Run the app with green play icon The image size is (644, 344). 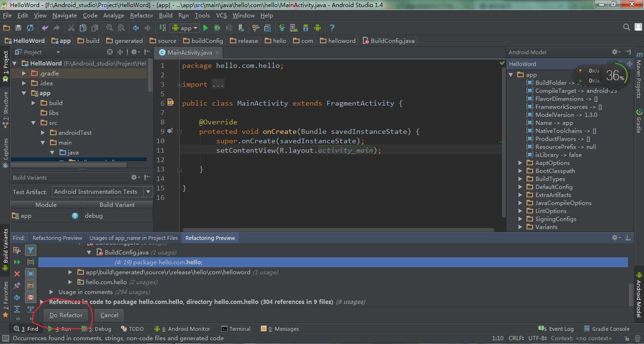[206, 28]
